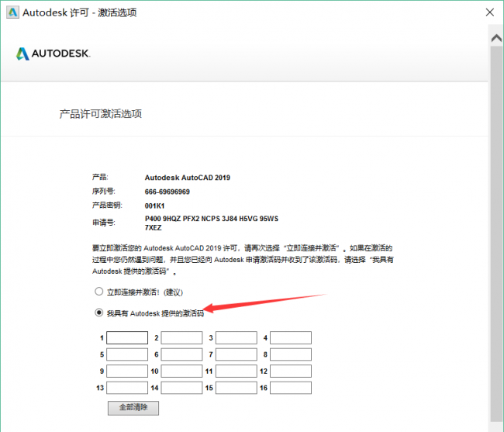The width and height of the screenshot is (504, 432).
Task: Click activation code field 15
Action: (x=236, y=388)
